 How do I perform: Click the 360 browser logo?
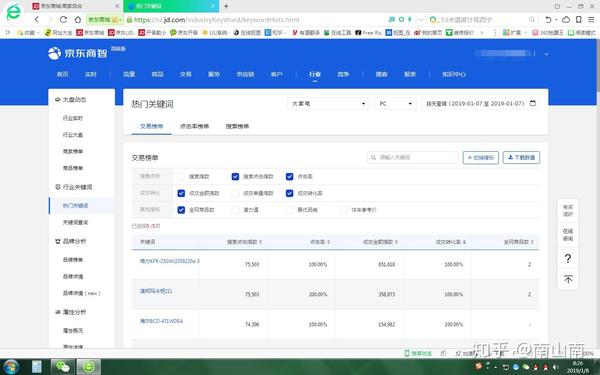pos(13,12)
